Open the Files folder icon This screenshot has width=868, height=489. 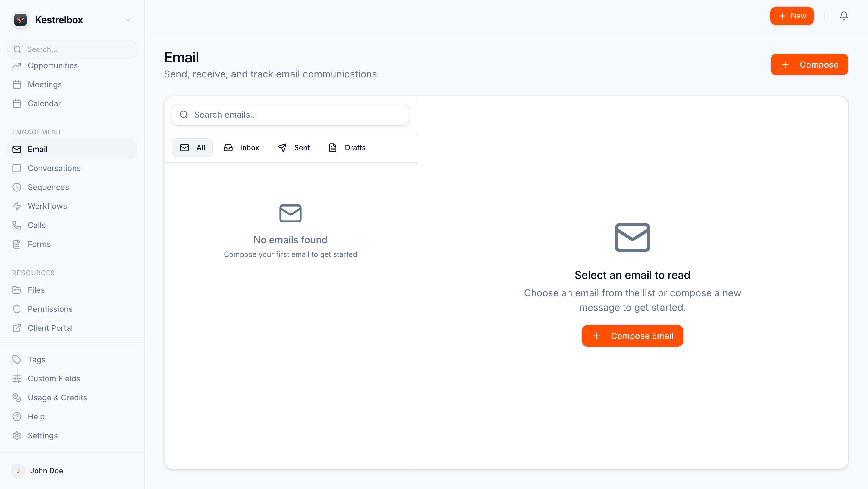pyautogui.click(x=17, y=290)
